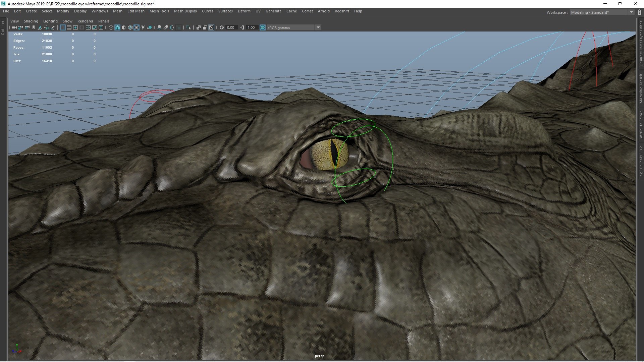Select Smooth Shade All cube icon

[x=117, y=27]
